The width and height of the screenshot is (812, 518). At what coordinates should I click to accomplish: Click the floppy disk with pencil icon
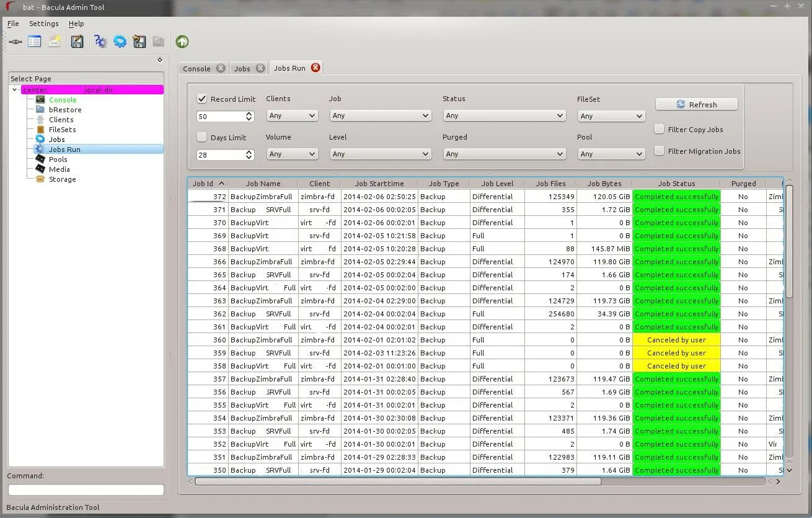click(x=77, y=42)
